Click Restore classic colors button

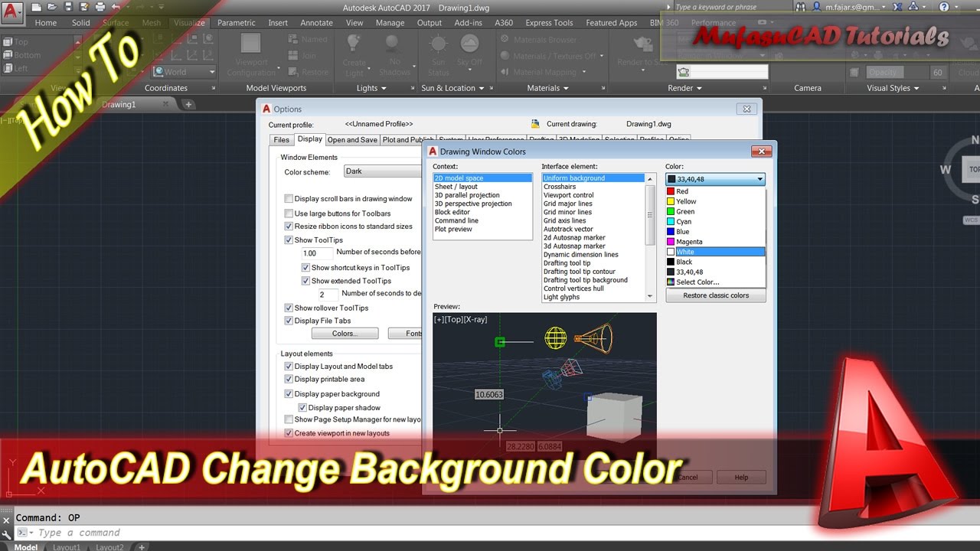pyautogui.click(x=716, y=295)
